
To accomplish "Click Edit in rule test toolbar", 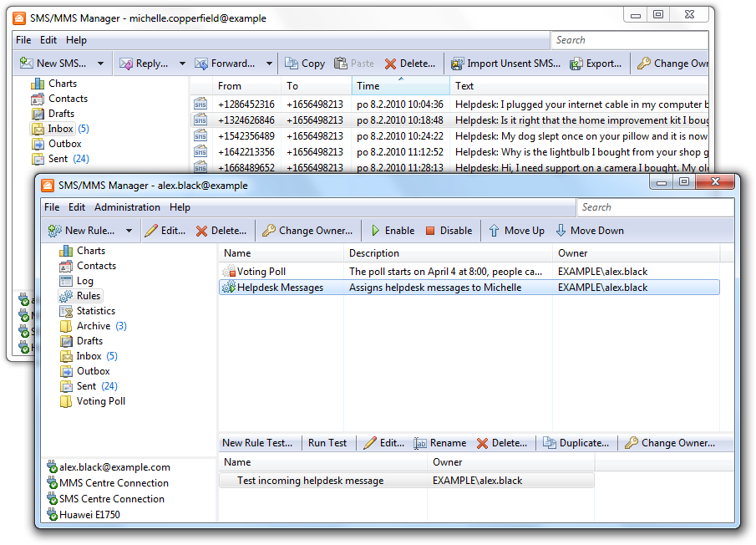I will click(384, 443).
